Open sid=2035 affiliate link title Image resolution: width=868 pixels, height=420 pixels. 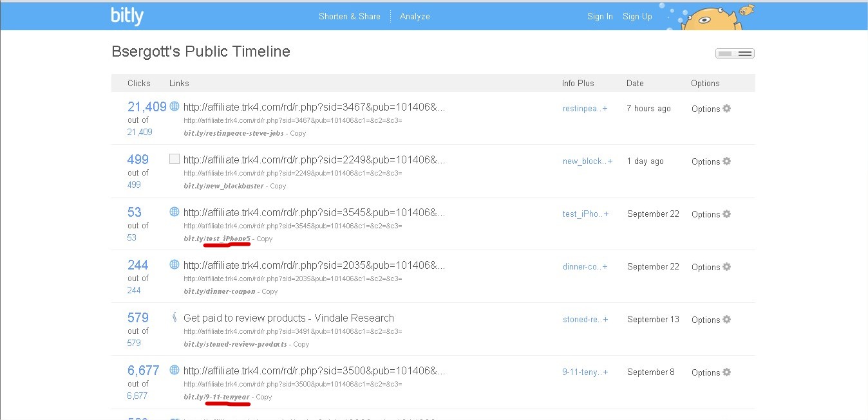tap(314, 265)
